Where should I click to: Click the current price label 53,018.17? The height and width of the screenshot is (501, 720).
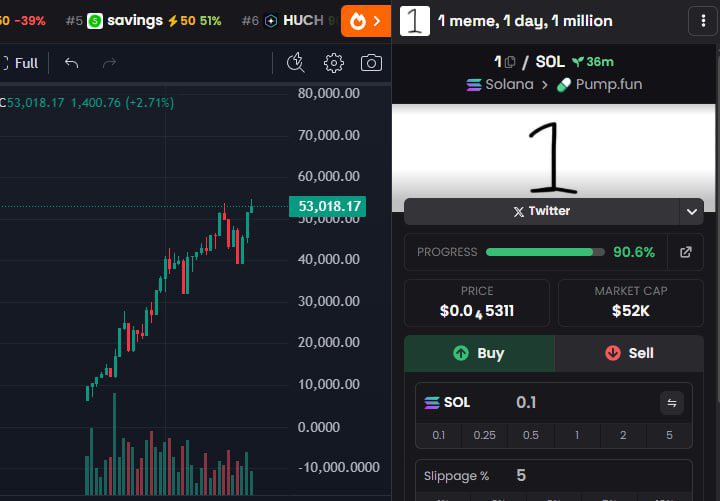click(x=327, y=207)
